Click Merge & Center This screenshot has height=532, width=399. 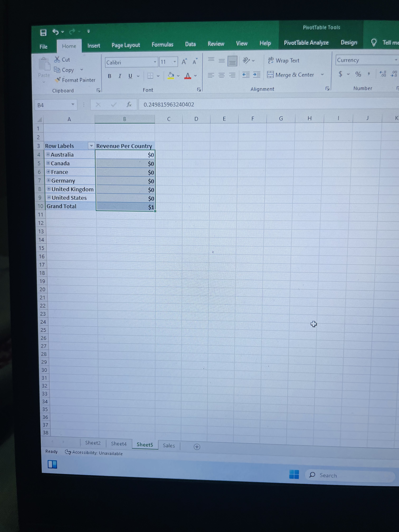pyautogui.click(x=290, y=75)
